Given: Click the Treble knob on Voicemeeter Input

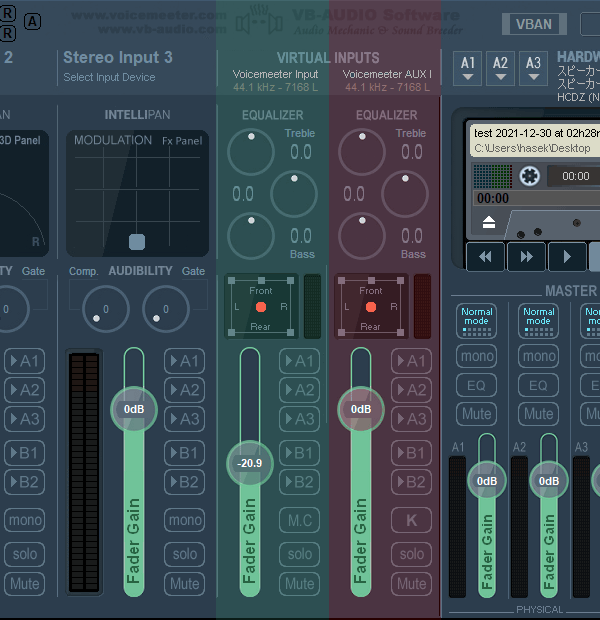Looking at the screenshot, I should coord(251,152).
